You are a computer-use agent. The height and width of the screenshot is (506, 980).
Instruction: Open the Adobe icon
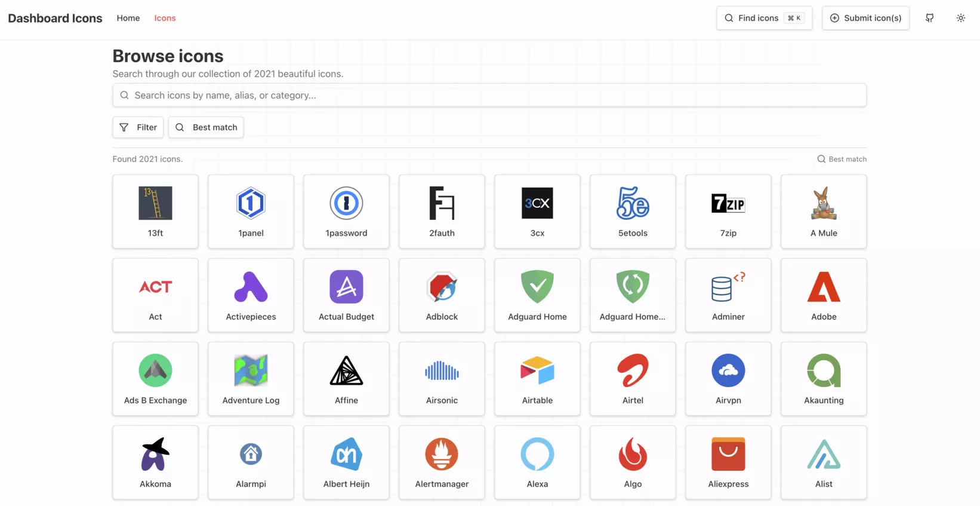824,295
